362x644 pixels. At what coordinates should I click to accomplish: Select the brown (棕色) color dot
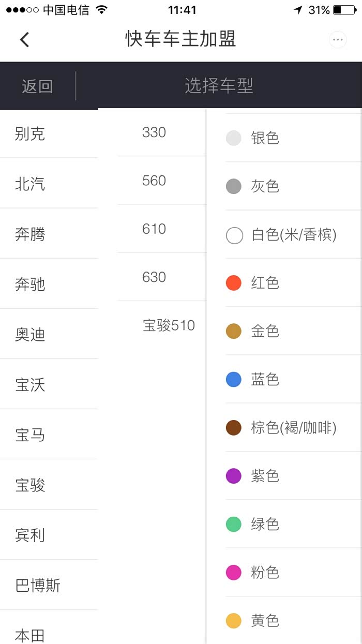click(234, 428)
